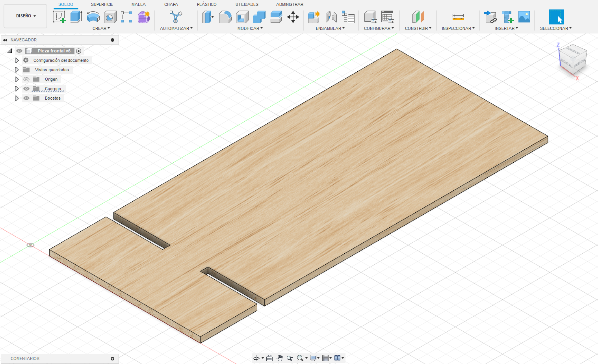Hide the Bocetos folder
Screen dimensions: 598x364
[26, 98]
